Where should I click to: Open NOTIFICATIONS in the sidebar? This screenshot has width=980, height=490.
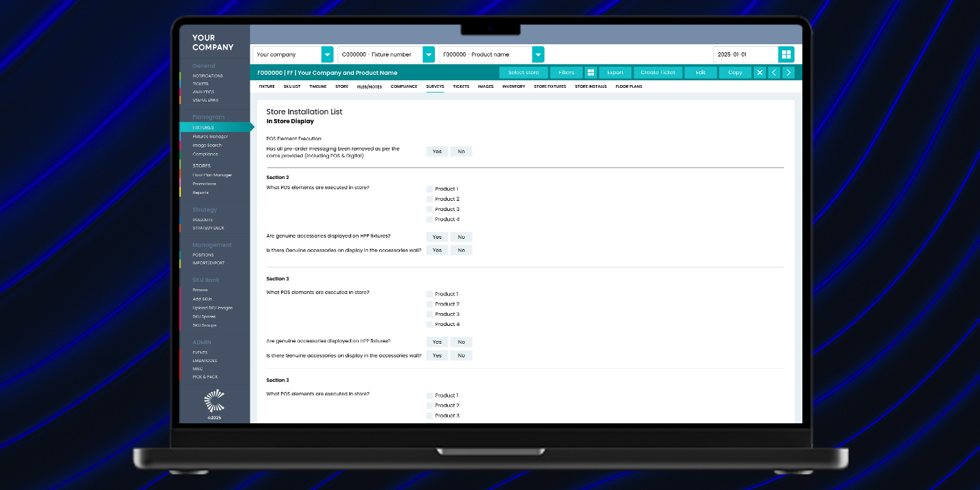208,76
